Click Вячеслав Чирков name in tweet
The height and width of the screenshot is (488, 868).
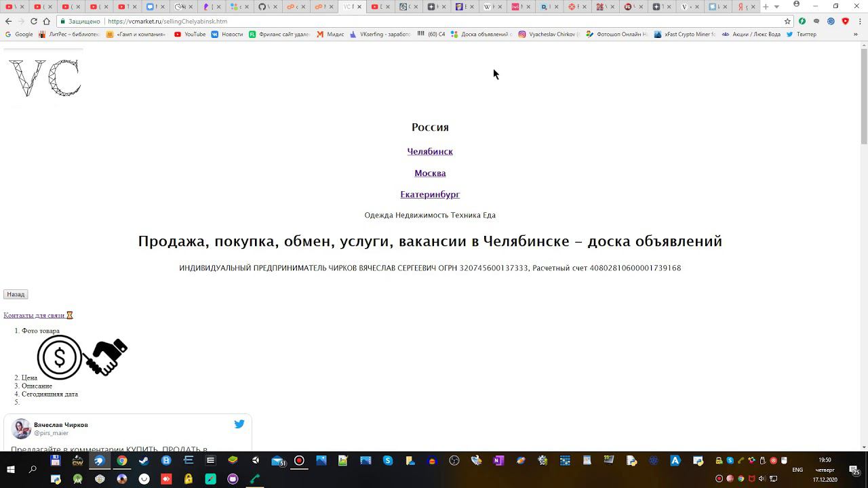(61, 425)
